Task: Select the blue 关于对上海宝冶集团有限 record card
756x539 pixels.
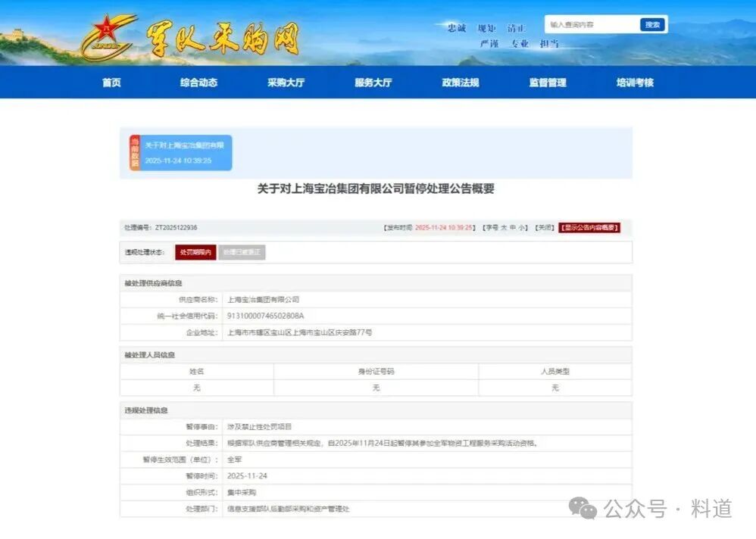Action: (181, 153)
